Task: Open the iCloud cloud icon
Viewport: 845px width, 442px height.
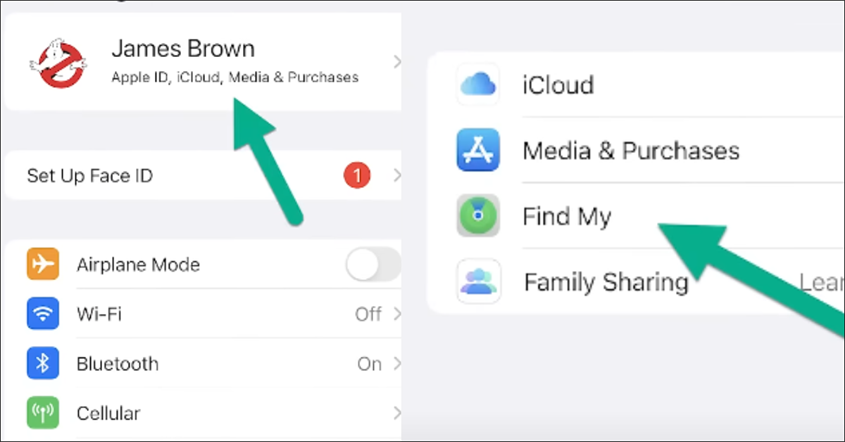Action: 478,85
